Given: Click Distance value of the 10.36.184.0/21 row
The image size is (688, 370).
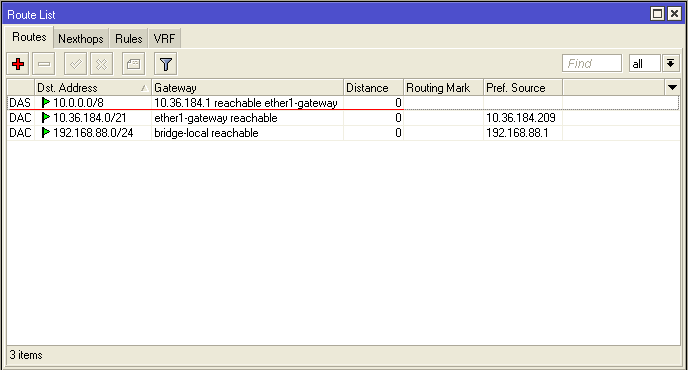Looking at the screenshot, I should (398, 118).
